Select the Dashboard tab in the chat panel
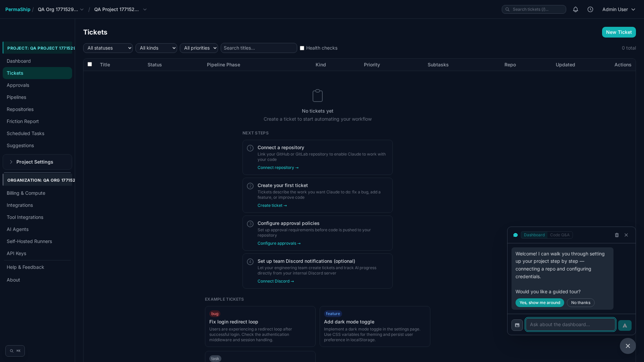644x362 pixels. [534, 235]
